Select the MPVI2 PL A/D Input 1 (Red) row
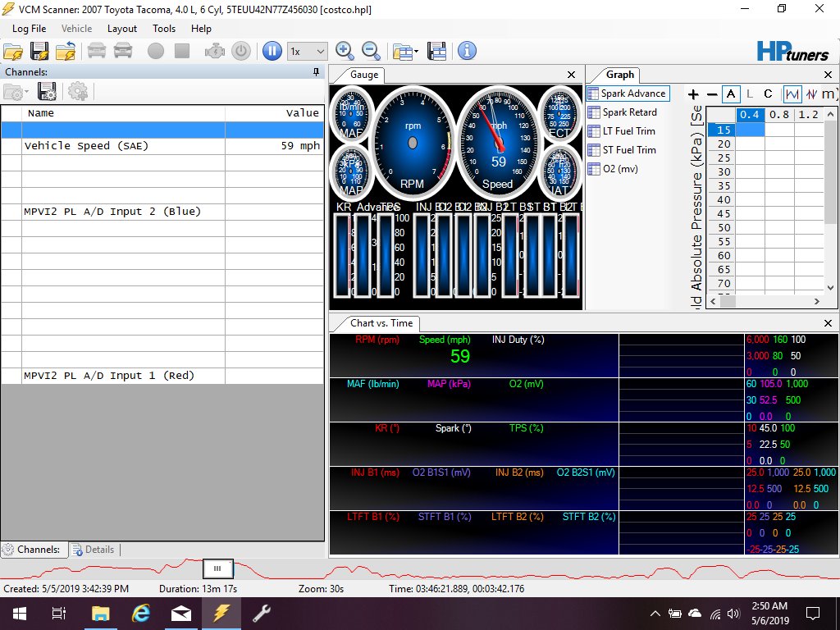840x630 pixels. [x=162, y=376]
